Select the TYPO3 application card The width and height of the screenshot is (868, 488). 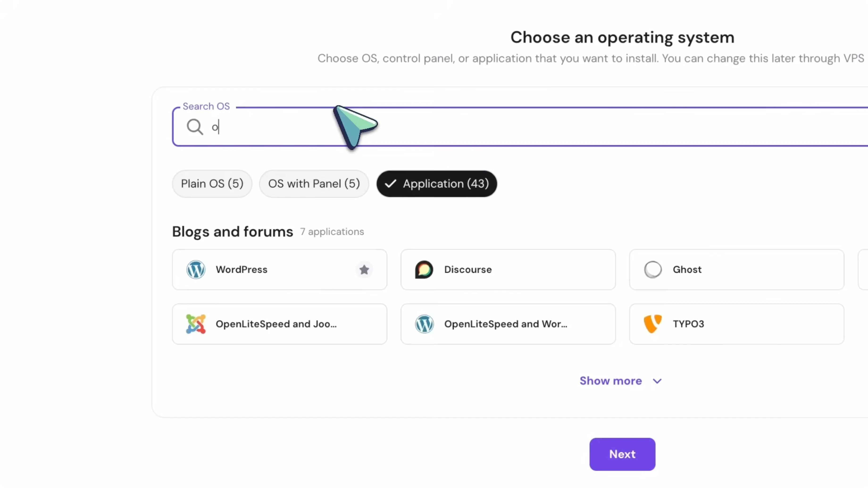736,324
